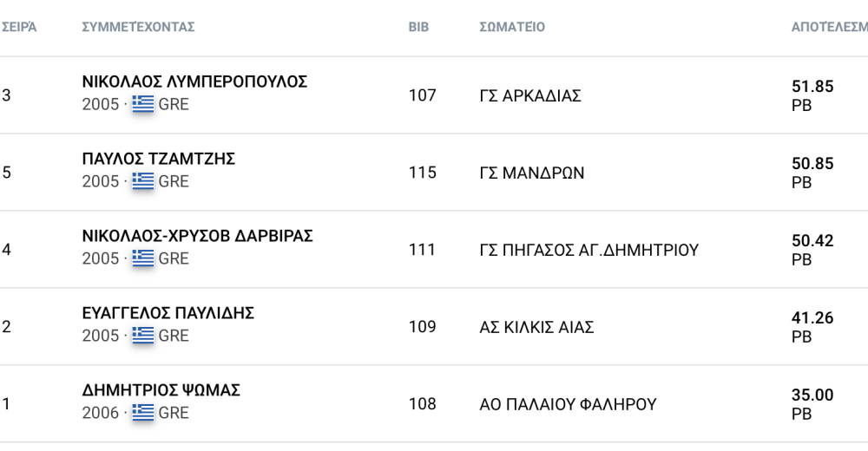Click the name ΔΗΜΗΤΡΙΟΣ ΨΩΜΑΣ
The height and width of the screenshot is (451, 868).
point(161,390)
